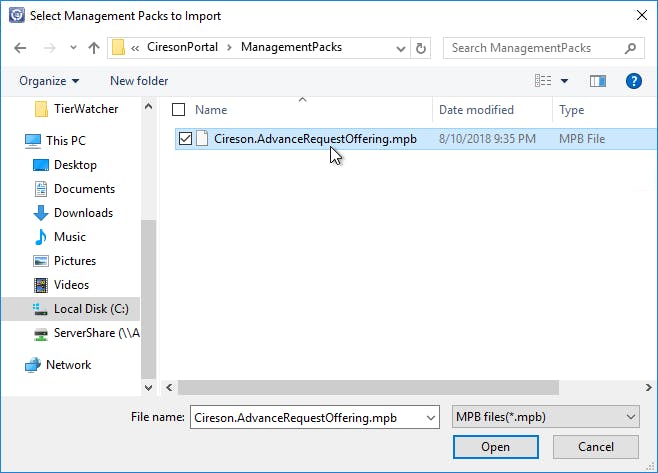Click the navigation pane scroll up arrow
The image size is (658, 473).
pyautogui.click(x=148, y=107)
